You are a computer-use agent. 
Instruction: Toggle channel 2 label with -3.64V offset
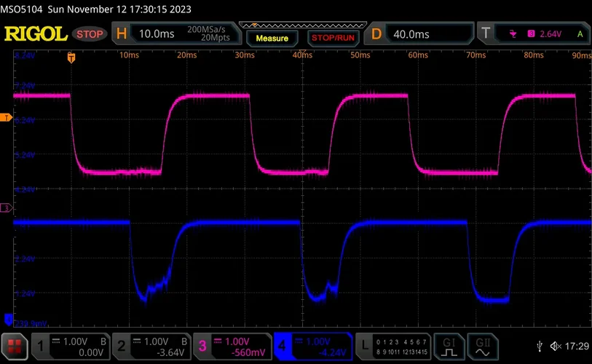(151, 347)
